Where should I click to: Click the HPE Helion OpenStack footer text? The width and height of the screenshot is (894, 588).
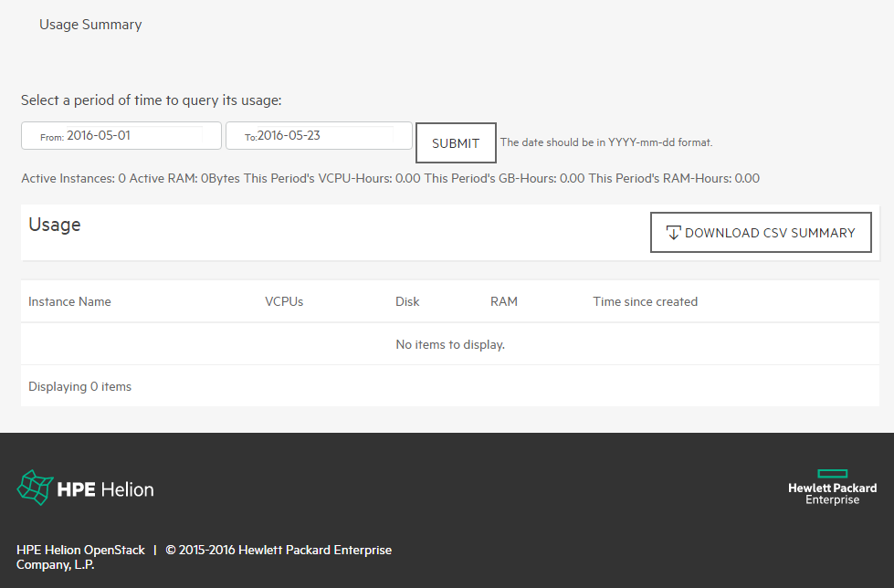[x=80, y=550]
